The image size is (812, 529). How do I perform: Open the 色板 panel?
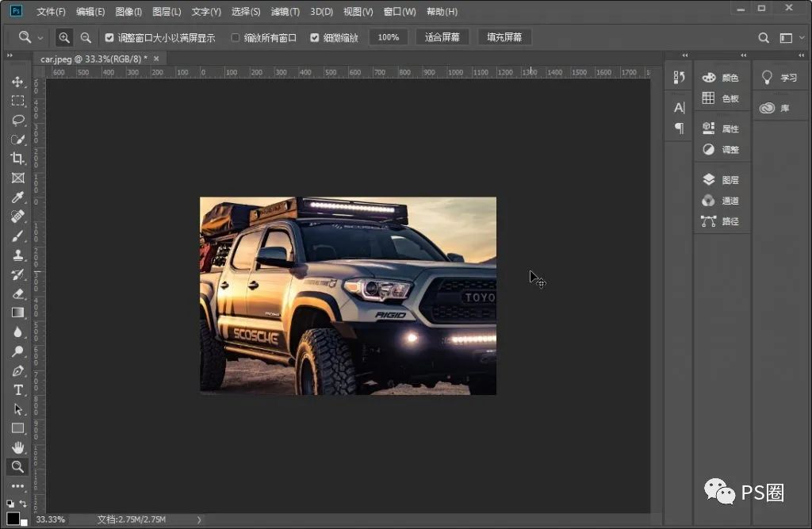pos(722,98)
